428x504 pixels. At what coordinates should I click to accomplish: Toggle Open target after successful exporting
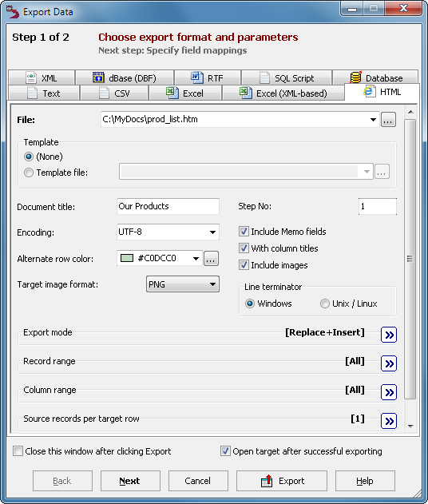[x=225, y=451]
